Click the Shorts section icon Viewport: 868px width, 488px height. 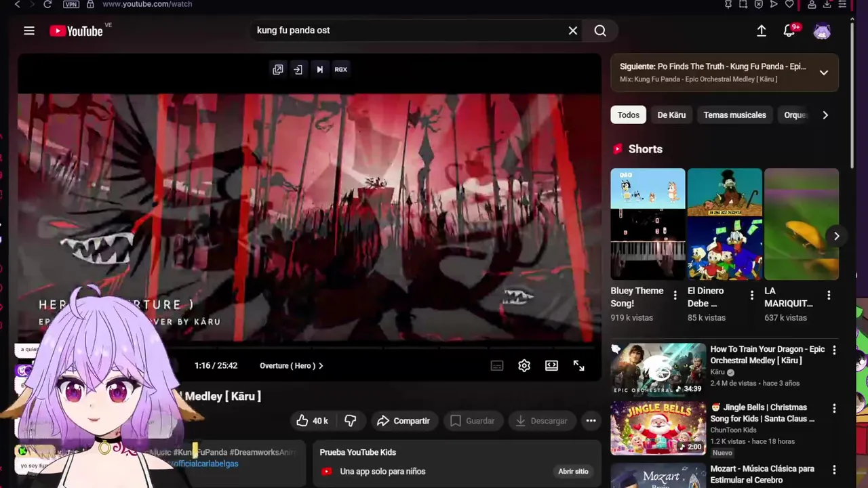(x=618, y=149)
